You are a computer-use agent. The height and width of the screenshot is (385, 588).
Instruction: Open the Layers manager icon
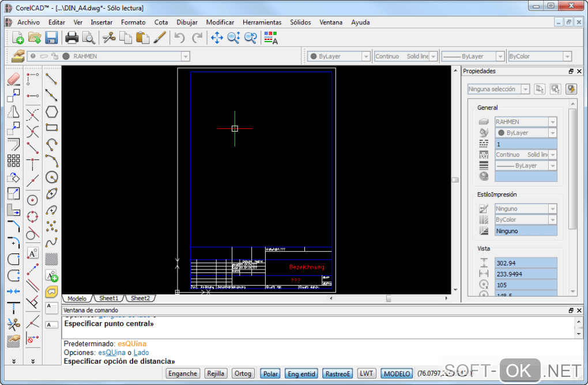[x=18, y=56]
